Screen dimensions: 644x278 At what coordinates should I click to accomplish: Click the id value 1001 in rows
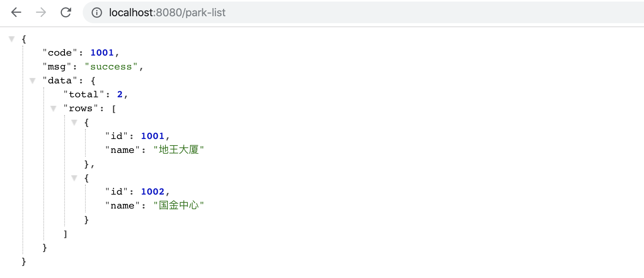point(152,136)
